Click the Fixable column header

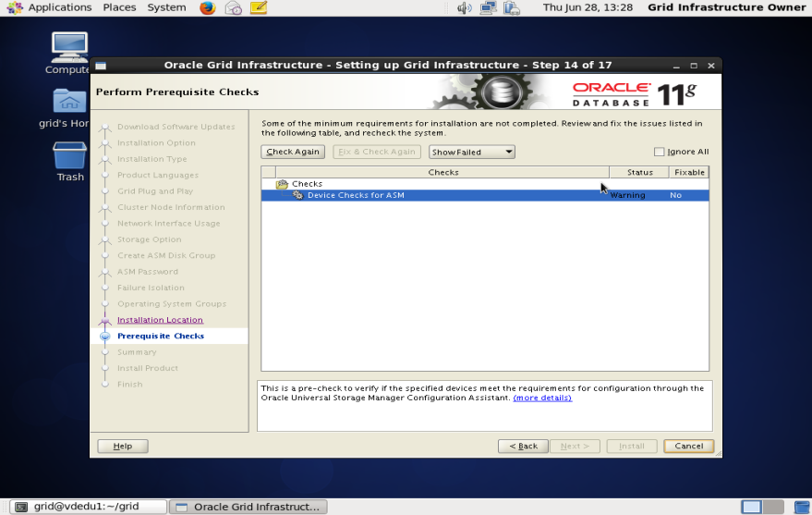(x=689, y=173)
